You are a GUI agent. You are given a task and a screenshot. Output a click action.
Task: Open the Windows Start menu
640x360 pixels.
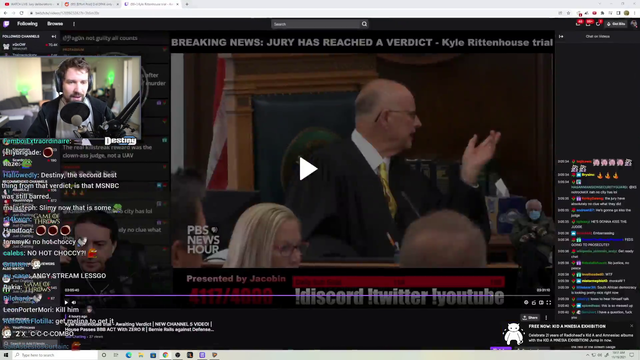pos(6,355)
